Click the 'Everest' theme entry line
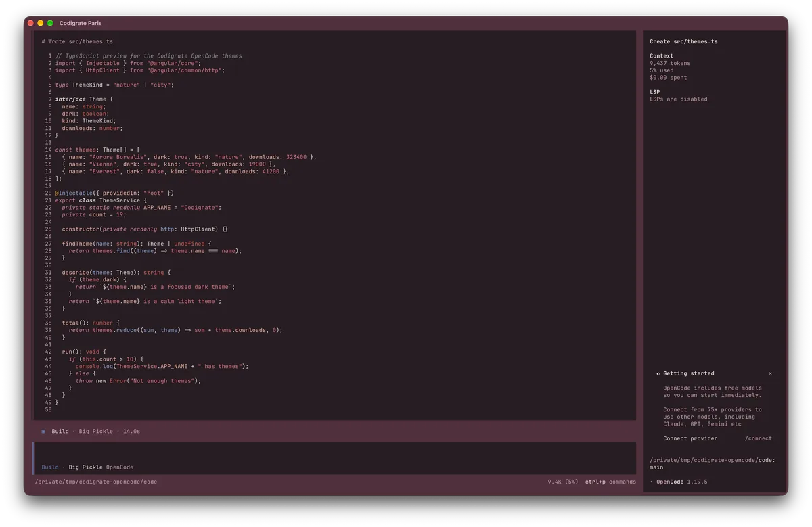This screenshot has height=527, width=812. [x=175, y=171]
